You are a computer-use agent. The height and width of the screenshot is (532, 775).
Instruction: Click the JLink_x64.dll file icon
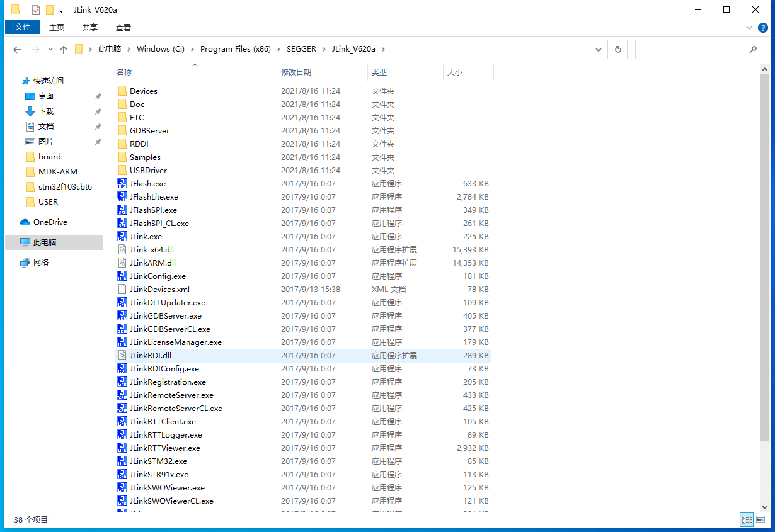click(122, 250)
